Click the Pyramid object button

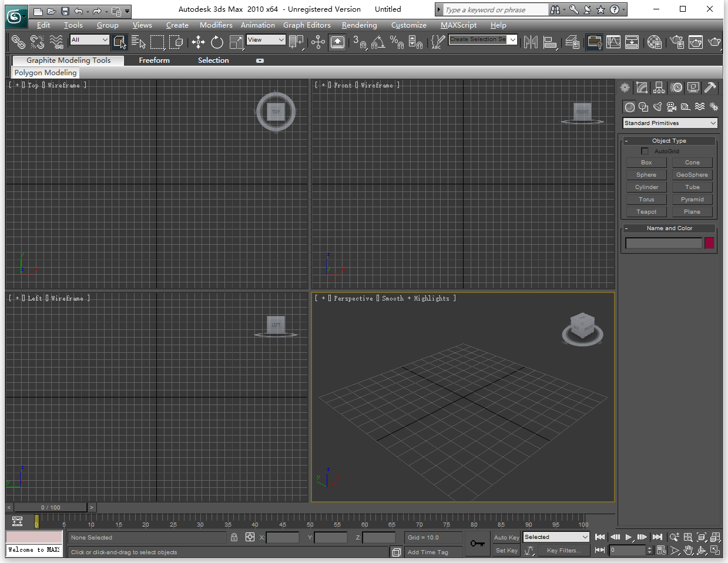pos(692,200)
